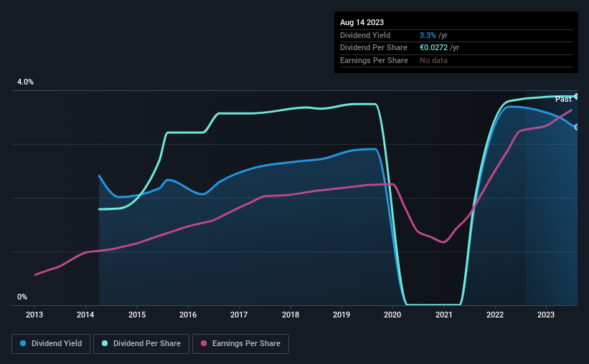Click the 0% y-axis label
The height and width of the screenshot is (364, 589).
click(22, 297)
